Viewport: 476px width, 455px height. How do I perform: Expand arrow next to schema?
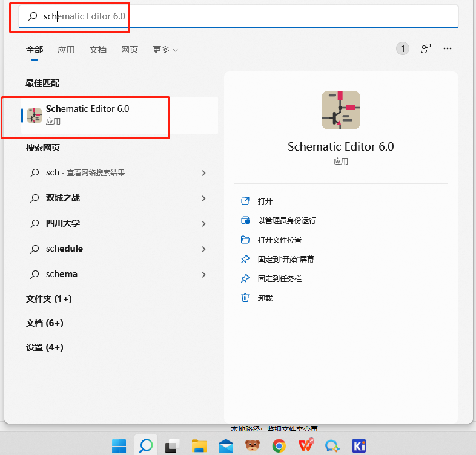click(203, 275)
